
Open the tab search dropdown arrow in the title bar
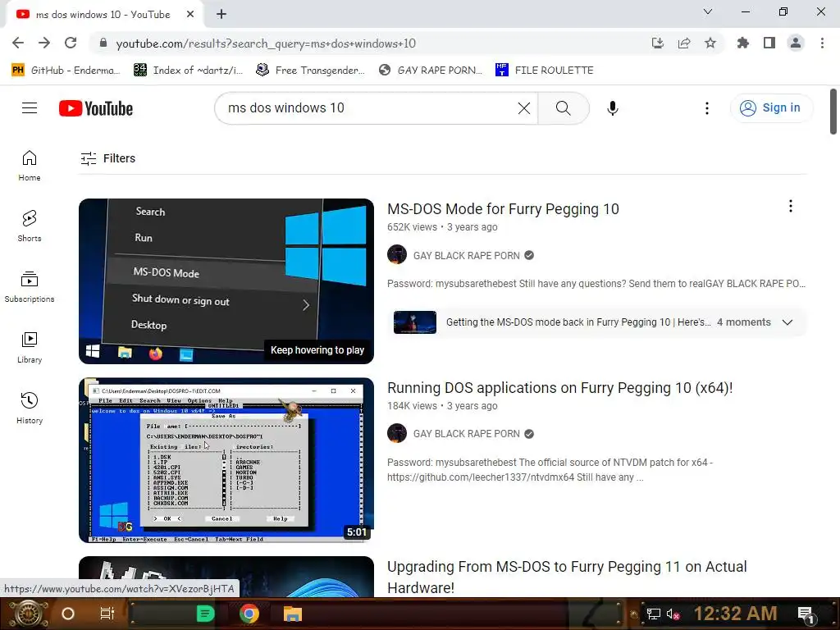pos(708,11)
